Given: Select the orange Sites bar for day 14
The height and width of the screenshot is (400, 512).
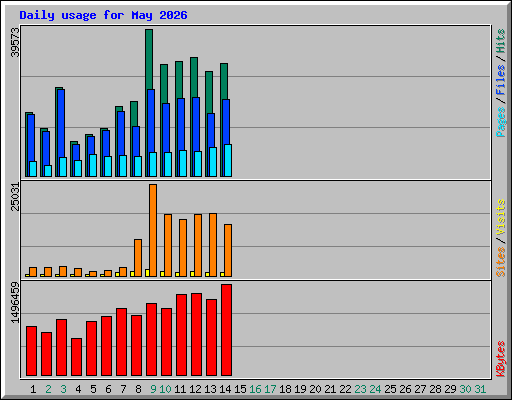Looking at the screenshot, I should click(x=228, y=250).
